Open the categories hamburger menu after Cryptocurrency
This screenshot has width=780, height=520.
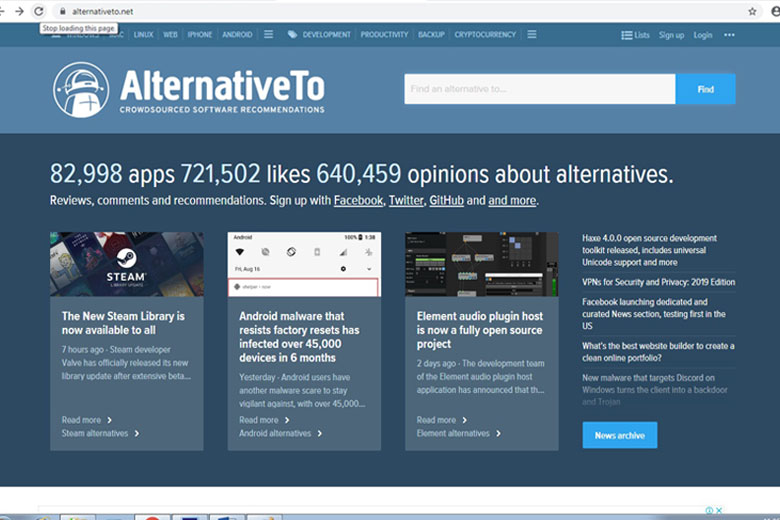click(532, 34)
